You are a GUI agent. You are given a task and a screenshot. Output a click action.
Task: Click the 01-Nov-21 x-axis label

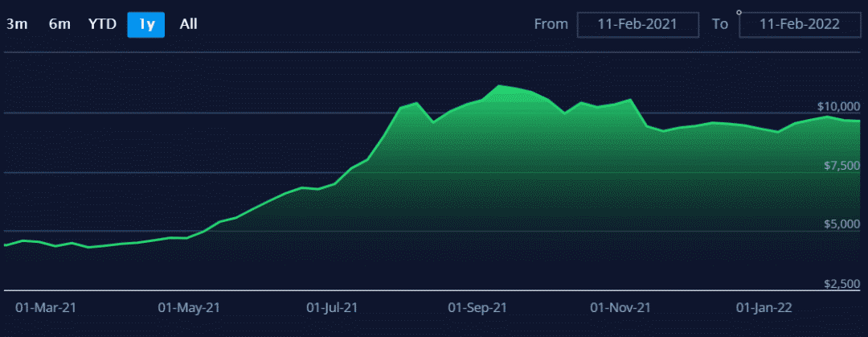click(620, 308)
